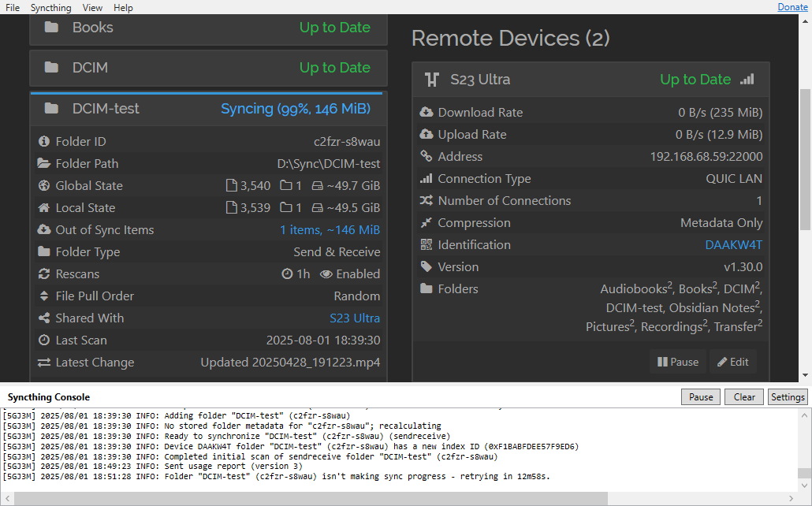812x506 pixels.
Task: Click the Remote Devices (2) heading
Action: coord(511,39)
